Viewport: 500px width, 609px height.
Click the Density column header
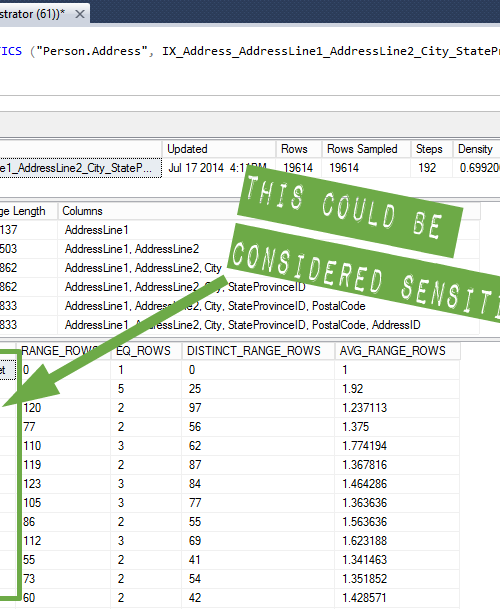coord(476,149)
